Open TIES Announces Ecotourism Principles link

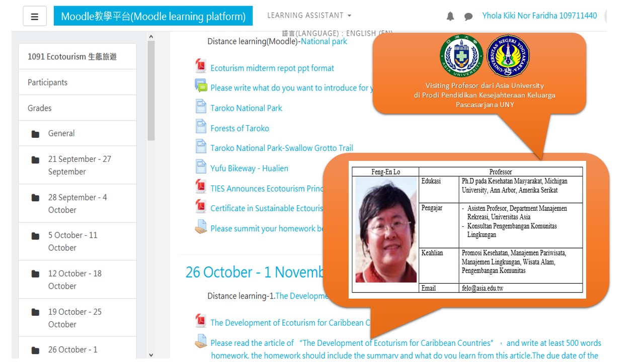tap(267, 189)
